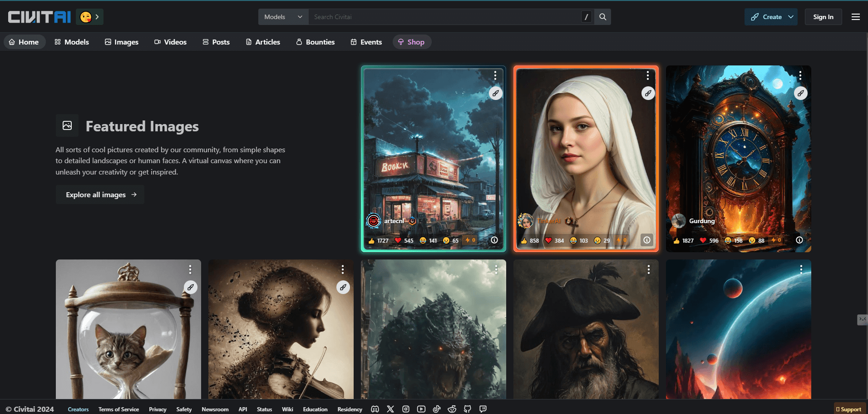Click the remix brush icon on artecnl image
Viewport: 868px width, 414px height.
pos(495,93)
